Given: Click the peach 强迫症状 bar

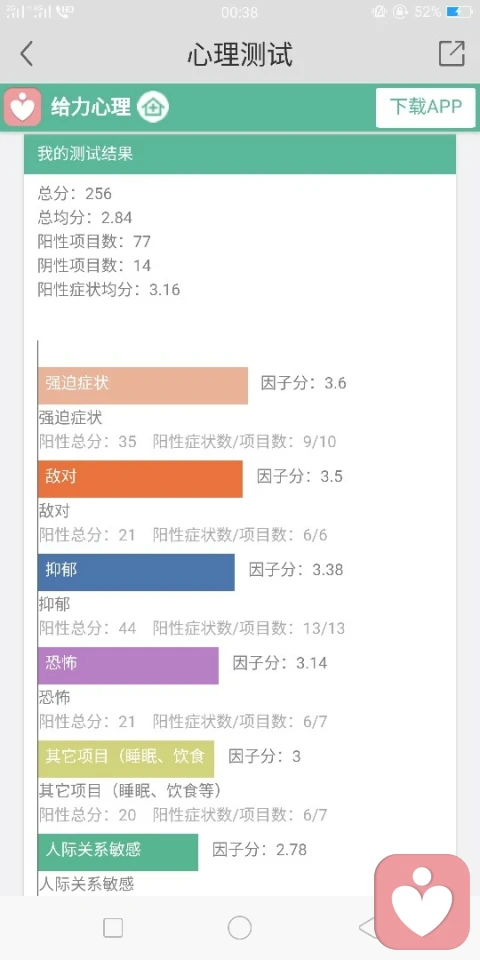Looking at the screenshot, I should (143, 385).
